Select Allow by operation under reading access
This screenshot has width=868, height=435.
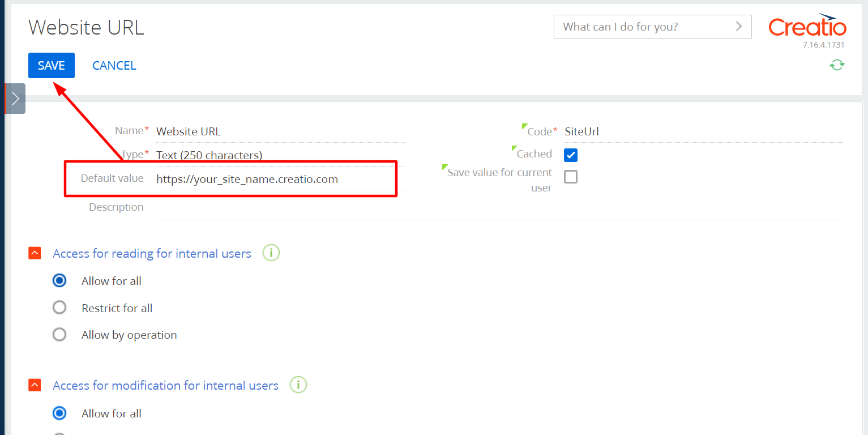(x=59, y=335)
